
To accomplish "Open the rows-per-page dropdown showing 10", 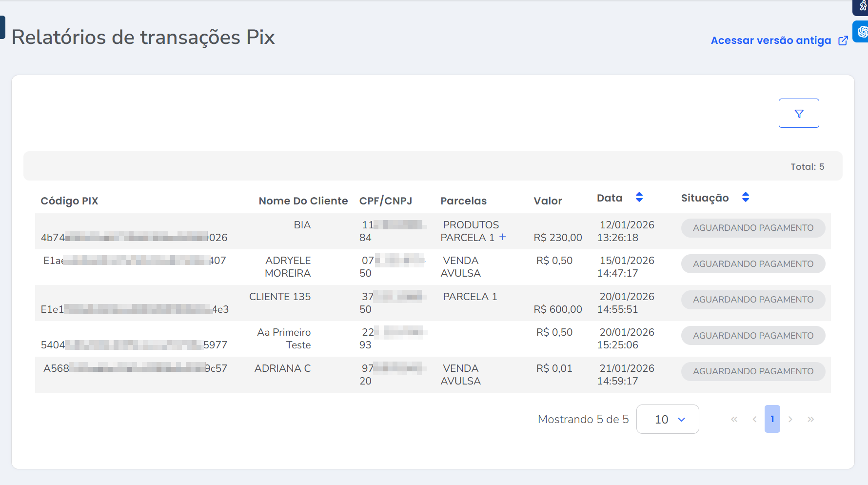I will tap(667, 419).
